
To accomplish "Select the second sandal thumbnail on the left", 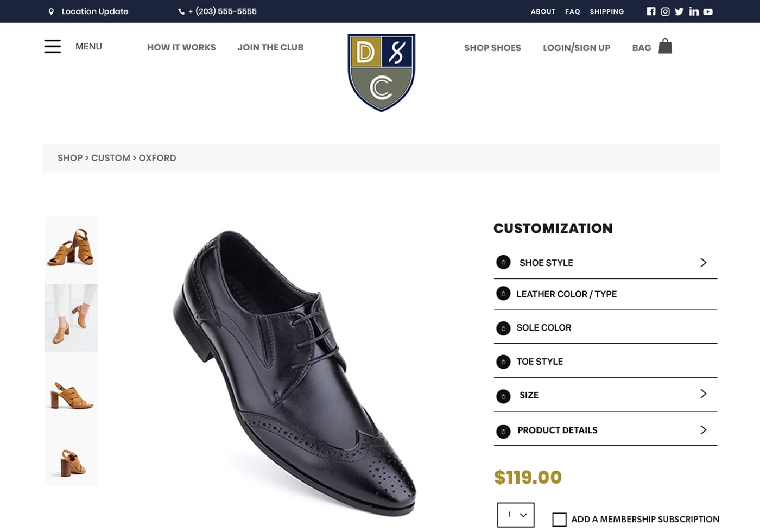I will pos(71,318).
